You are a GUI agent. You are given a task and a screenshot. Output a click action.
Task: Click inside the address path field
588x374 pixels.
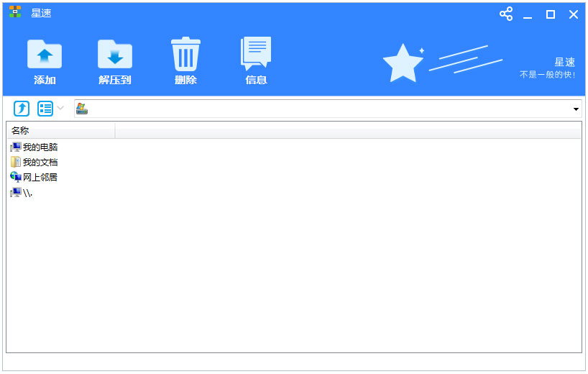point(323,109)
